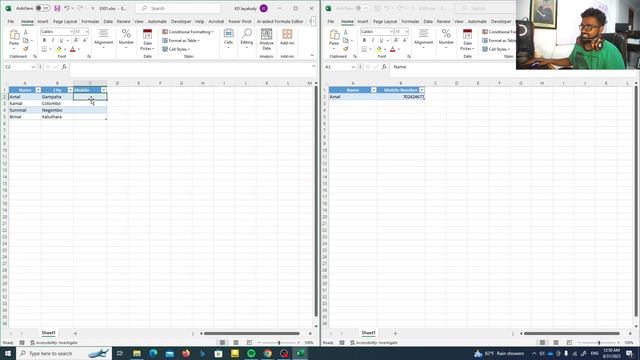Screen dimensions: 640x360
Task: Select Amal cell in right window
Action: pyautogui.click(x=353, y=97)
